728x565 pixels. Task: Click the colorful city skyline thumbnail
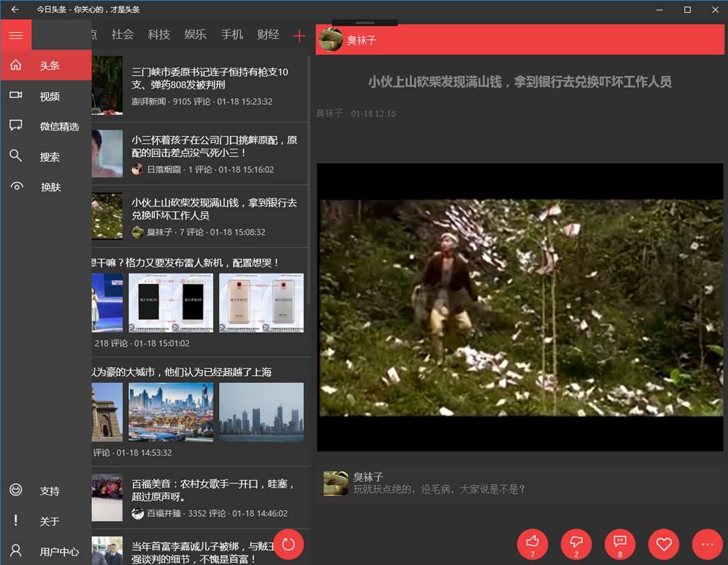[x=171, y=412]
